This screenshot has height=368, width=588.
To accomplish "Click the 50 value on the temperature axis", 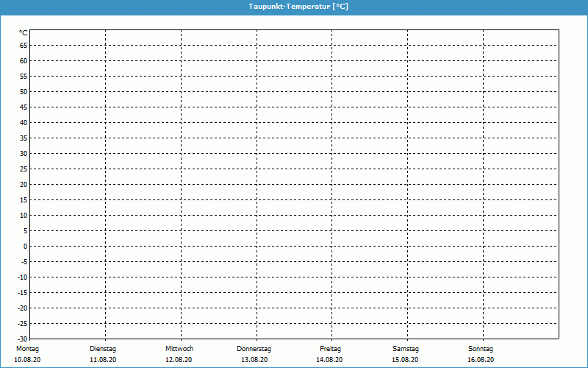I will 24,91.
